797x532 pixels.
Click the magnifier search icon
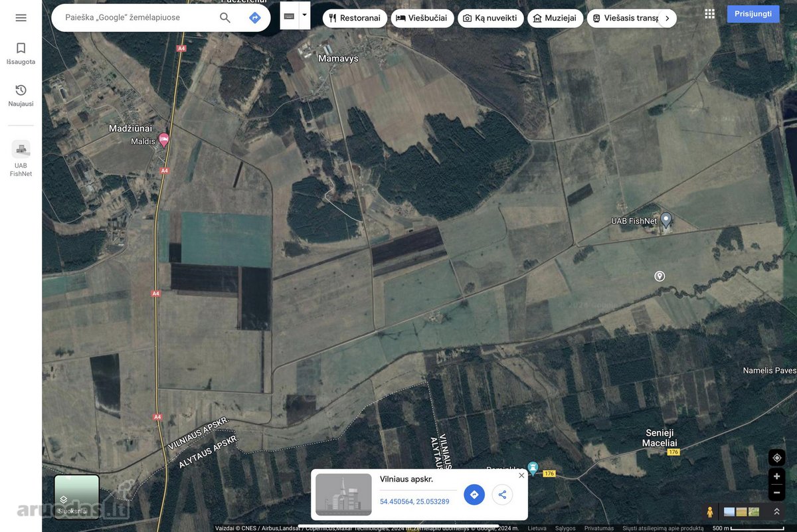[225, 18]
